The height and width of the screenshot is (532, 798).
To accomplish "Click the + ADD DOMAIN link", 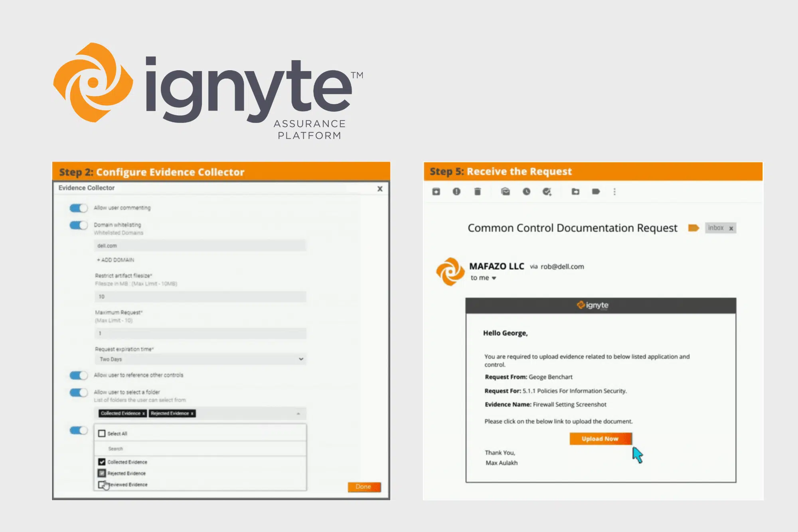I will (x=116, y=260).
